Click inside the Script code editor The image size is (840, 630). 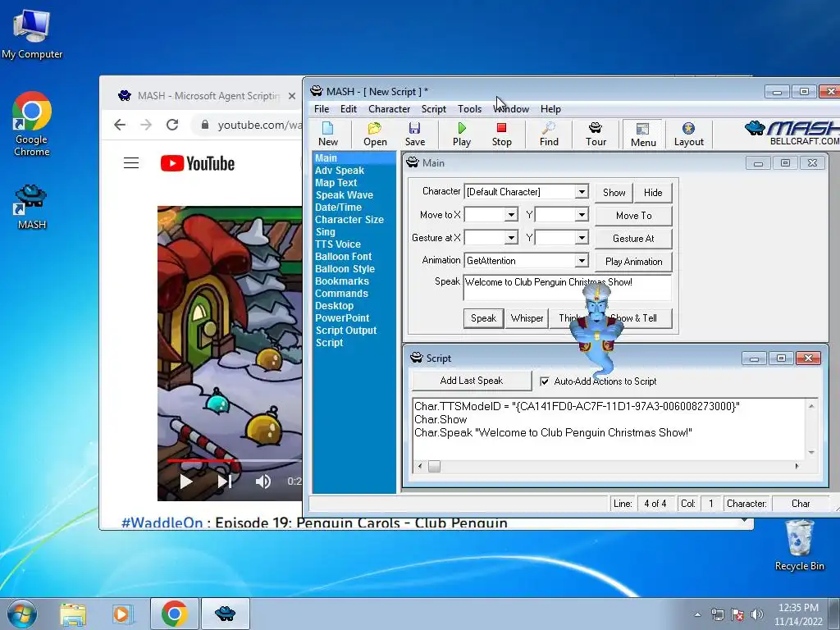click(609, 428)
